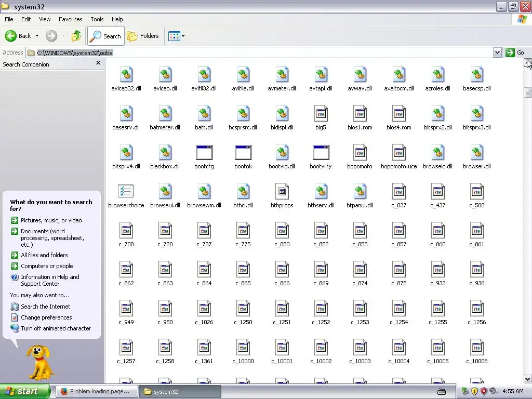The width and height of the screenshot is (532, 399).
Task: Click the Back navigation button
Action: point(18,36)
